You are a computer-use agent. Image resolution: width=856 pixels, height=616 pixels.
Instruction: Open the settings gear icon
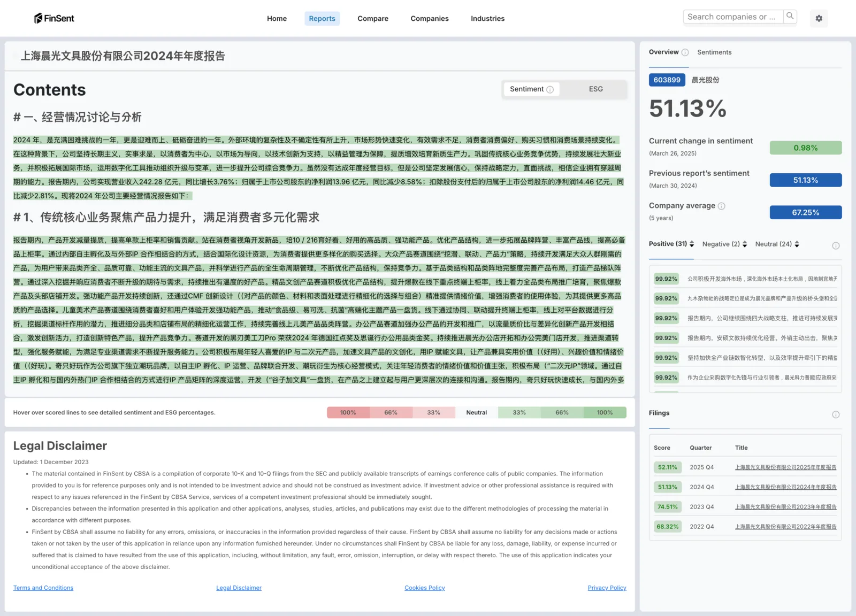click(819, 18)
